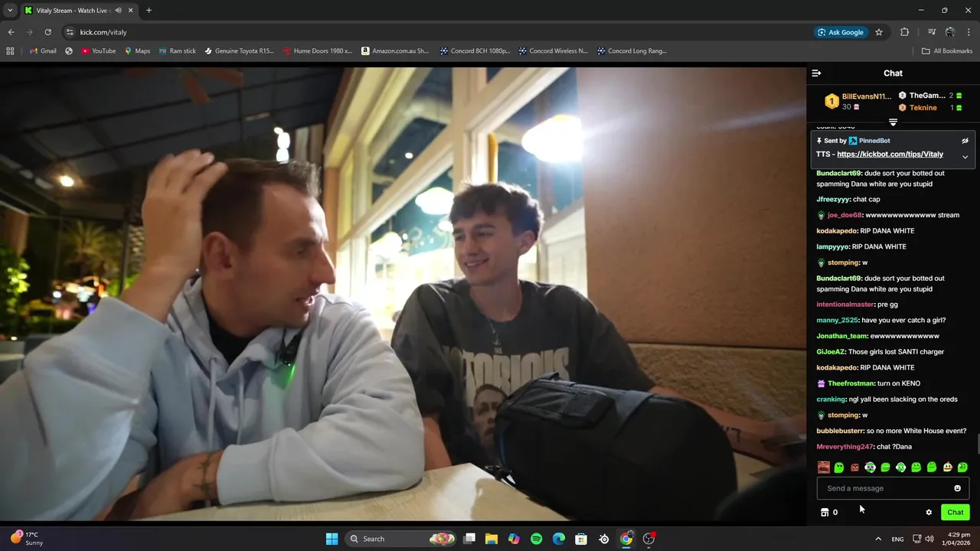980x551 pixels.
Task: Show hidden system tray icons
Action: [877, 539]
